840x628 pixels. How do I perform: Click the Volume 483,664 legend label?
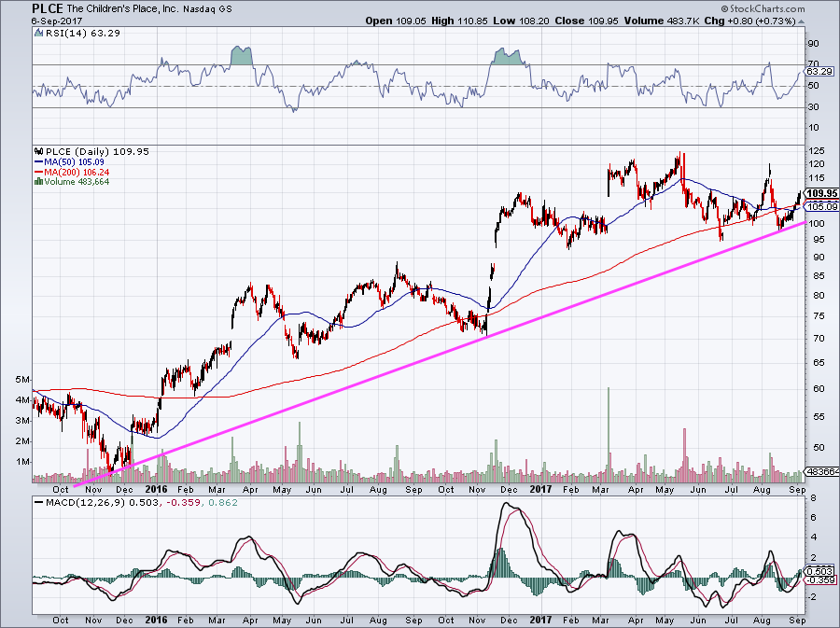[x=77, y=181]
